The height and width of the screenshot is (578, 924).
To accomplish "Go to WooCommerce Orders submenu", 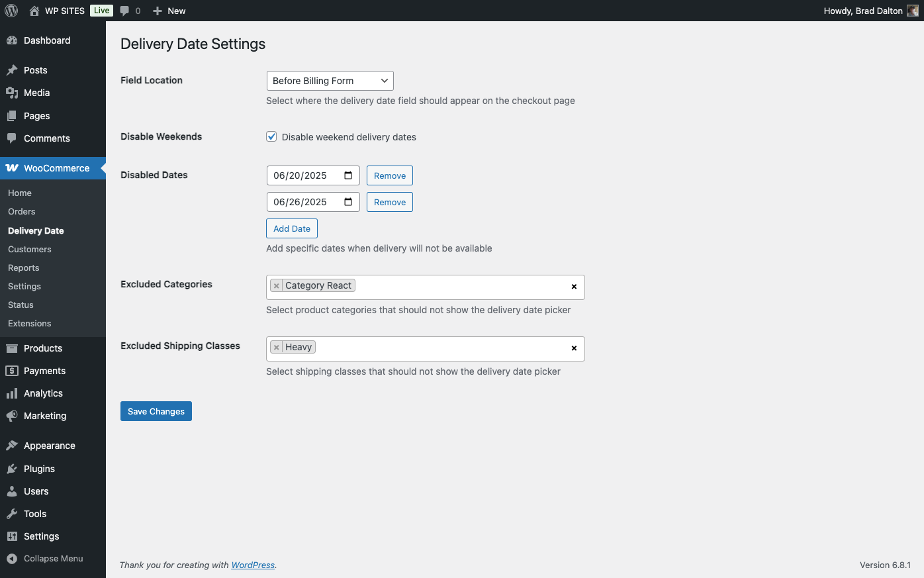I will coord(22,212).
